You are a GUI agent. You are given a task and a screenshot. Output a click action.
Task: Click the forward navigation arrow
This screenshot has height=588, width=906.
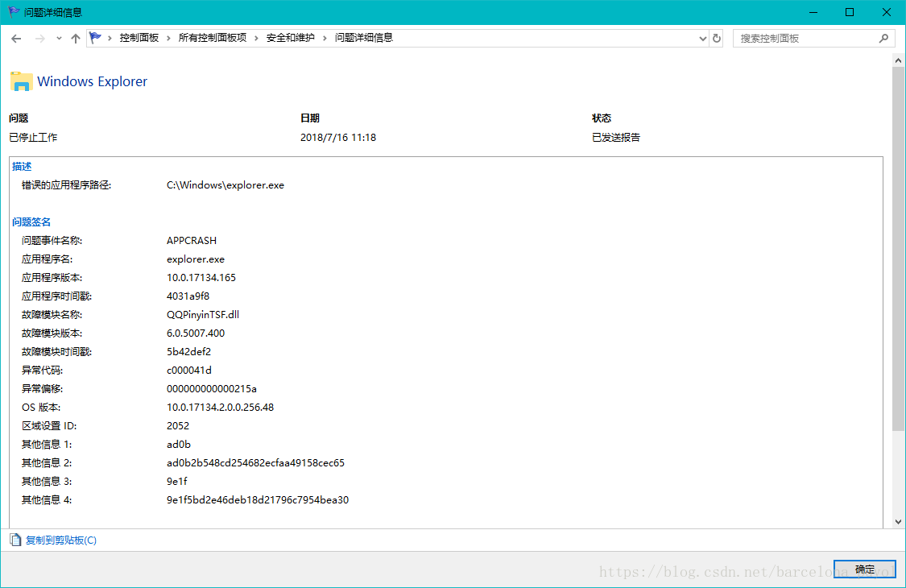point(40,38)
